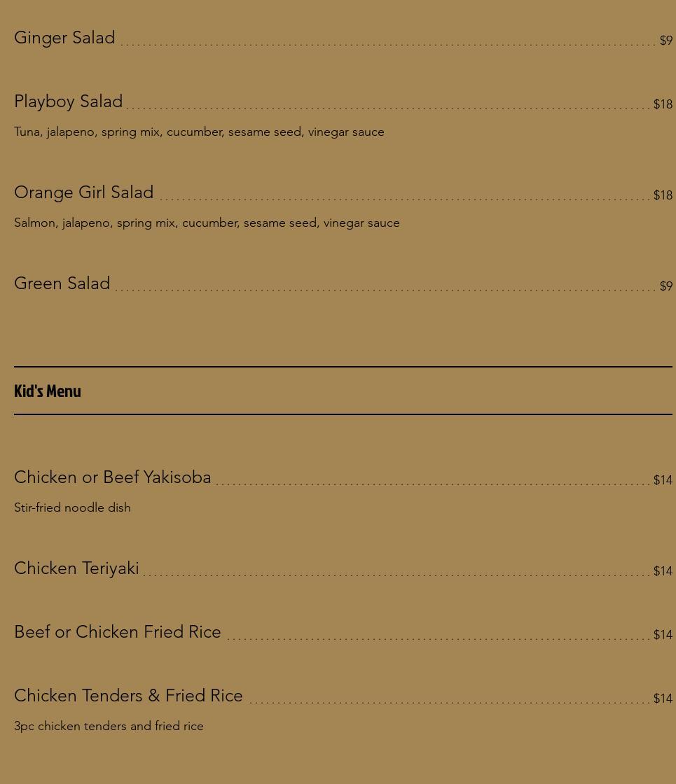Select Chicken or Beef Yakisoba item
Viewport: 676px width, 784px height.
point(113,477)
